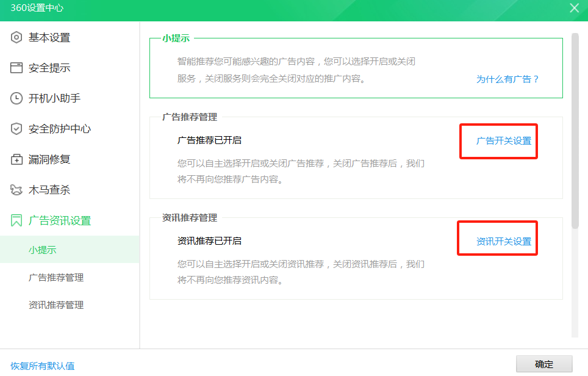Screen dimensions: 588x376
Task: Click the 漏洞修复 medical kit icon
Action: tap(16, 159)
